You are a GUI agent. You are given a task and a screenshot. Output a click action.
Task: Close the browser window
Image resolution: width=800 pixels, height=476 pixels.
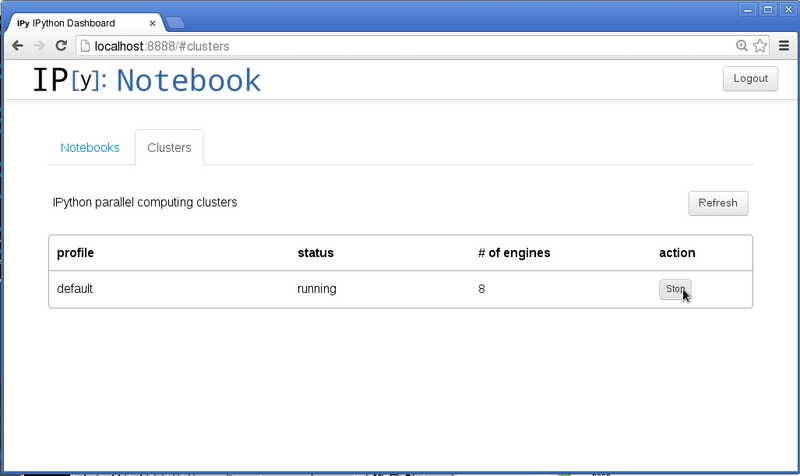[x=788, y=10]
